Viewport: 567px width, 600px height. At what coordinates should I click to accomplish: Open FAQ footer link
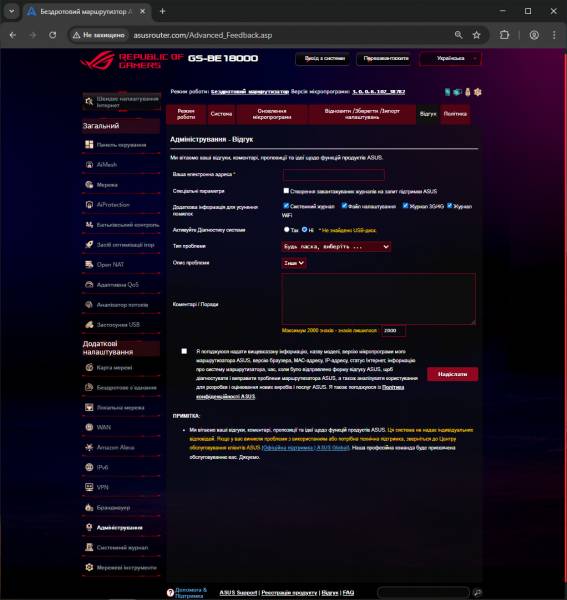(x=348, y=593)
